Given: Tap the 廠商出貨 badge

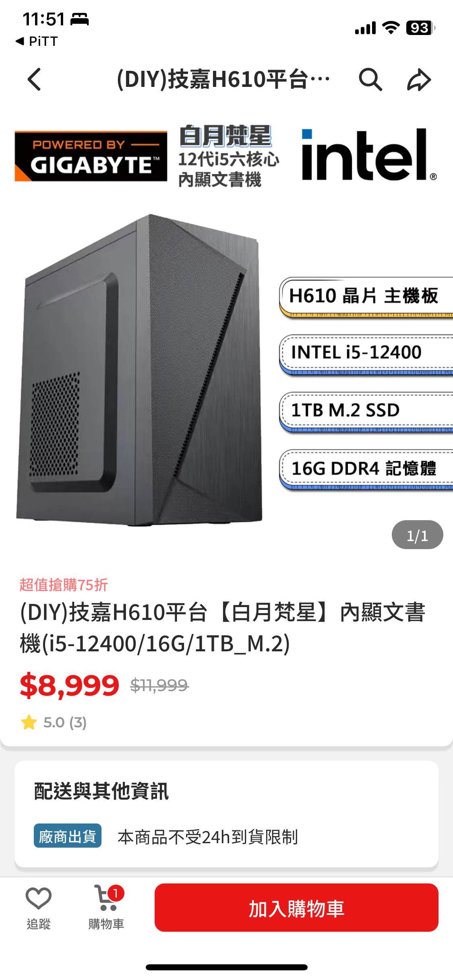Looking at the screenshot, I should click(x=68, y=836).
